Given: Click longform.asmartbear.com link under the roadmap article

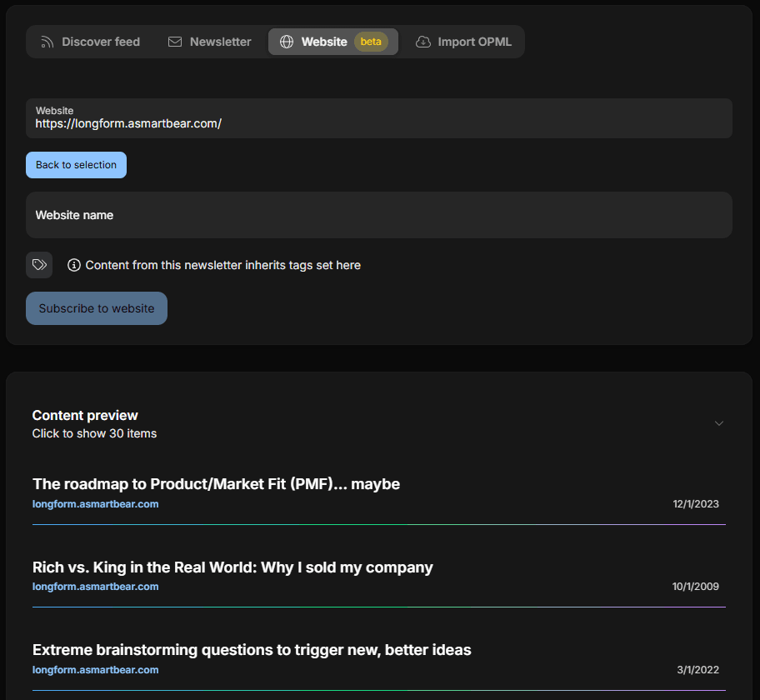Looking at the screenshot, I should pos(95,504).
